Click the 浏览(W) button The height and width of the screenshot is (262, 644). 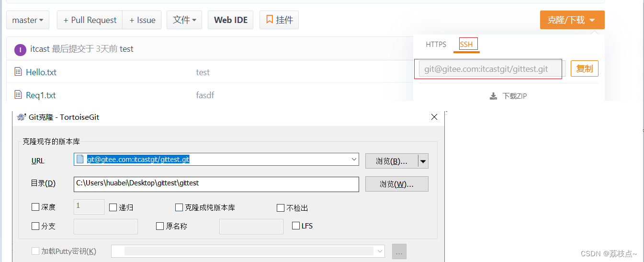coord(396,184)
